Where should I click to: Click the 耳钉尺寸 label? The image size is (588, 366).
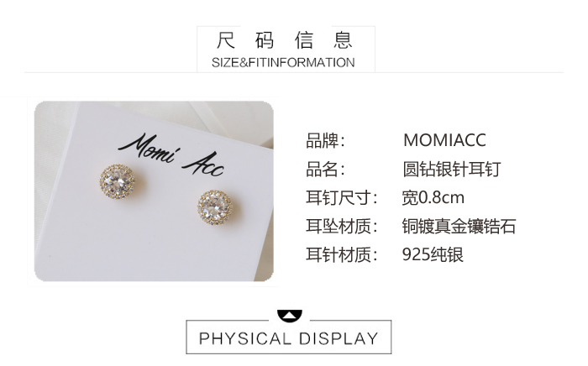point(342,198)
